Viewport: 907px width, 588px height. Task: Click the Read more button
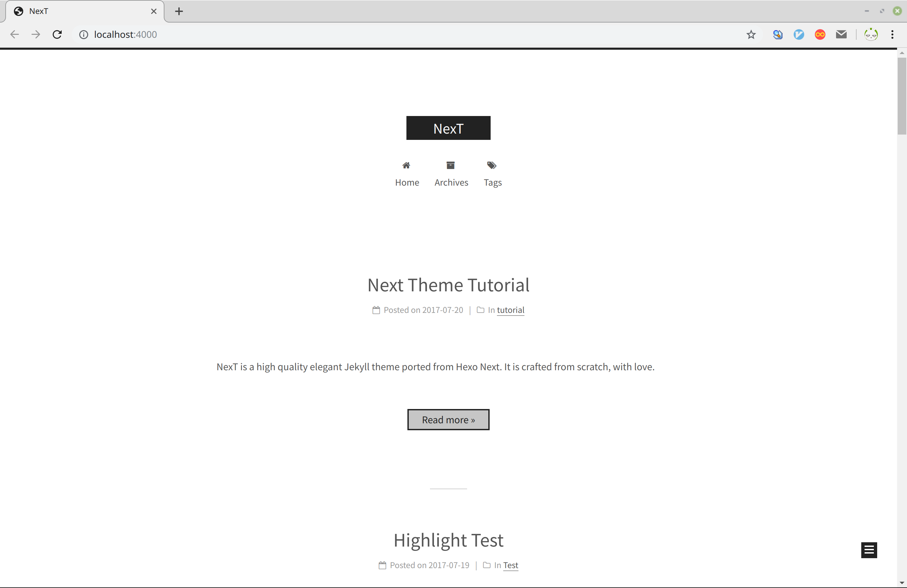click(x=448, y=420)
